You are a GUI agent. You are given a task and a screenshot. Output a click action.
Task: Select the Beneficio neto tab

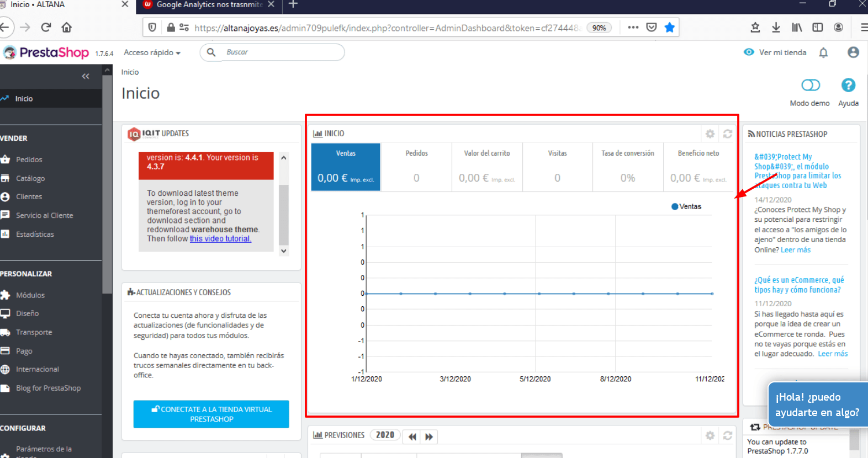pyautogui.click(x=698, y=167)
